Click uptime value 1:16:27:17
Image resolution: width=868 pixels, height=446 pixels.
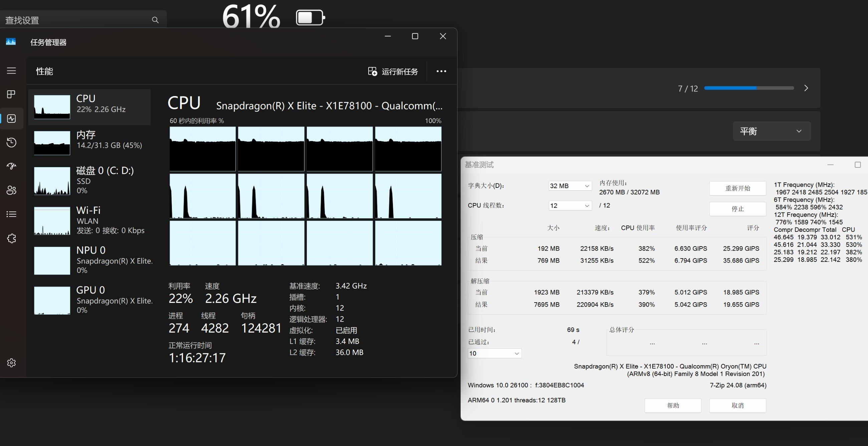[197, 358]
